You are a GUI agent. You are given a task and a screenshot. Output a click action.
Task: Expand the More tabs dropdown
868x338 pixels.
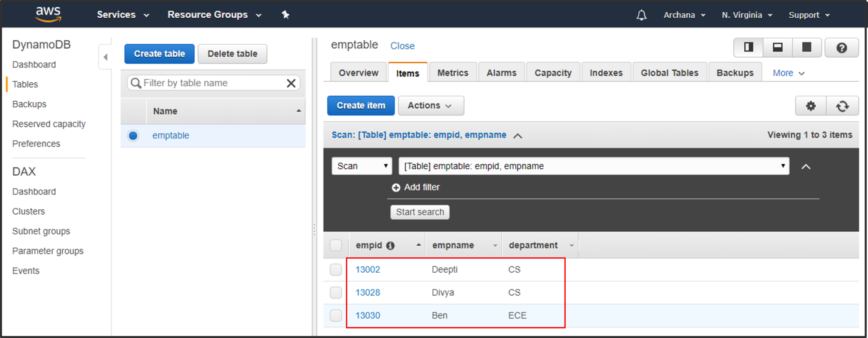click(788, 73)
